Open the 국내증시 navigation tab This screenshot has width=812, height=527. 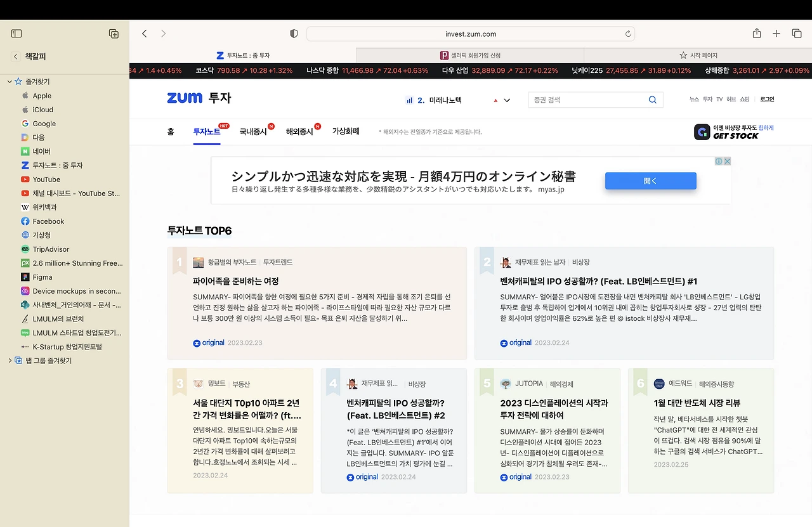point(253,132)
